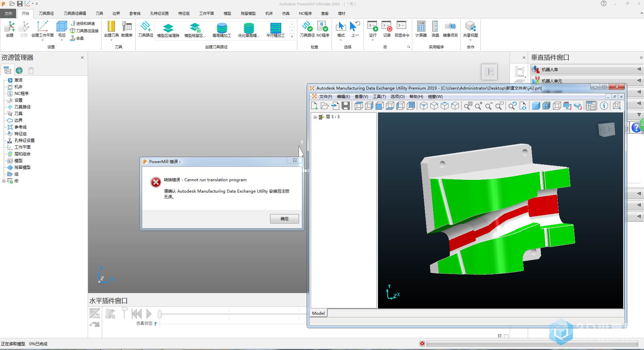Expand the 宏 tree node in explorer

(x=4, y=181)
